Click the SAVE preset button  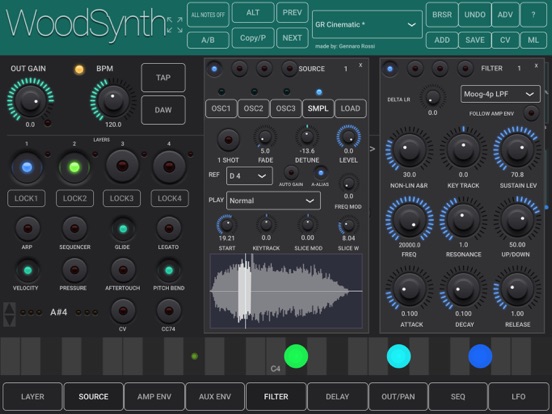[x=475, y=40]
